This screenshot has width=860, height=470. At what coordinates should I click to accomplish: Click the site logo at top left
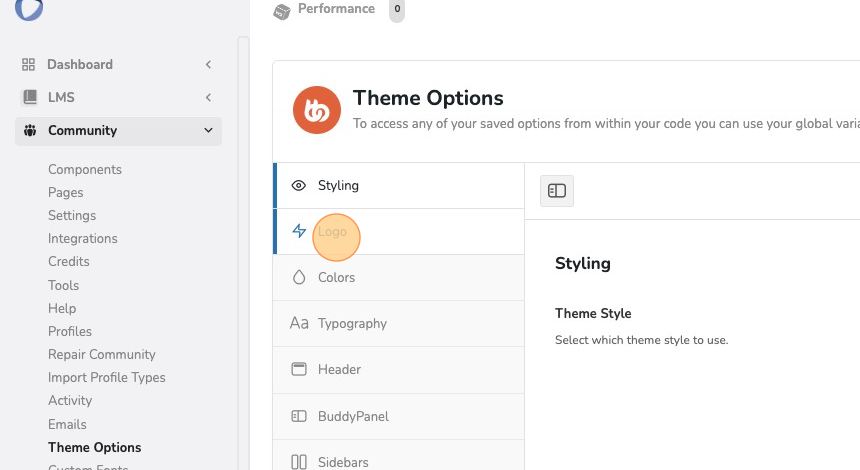(29, 9)
